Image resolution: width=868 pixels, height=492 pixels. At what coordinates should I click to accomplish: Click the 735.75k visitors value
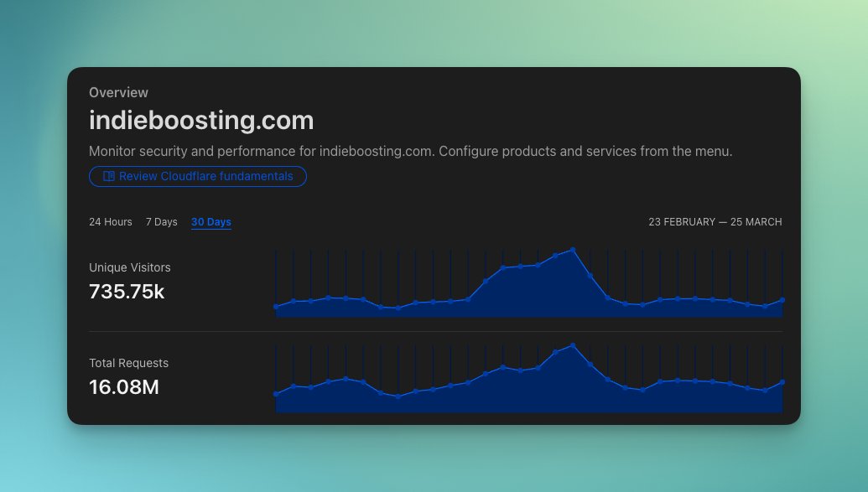(127, 292)
